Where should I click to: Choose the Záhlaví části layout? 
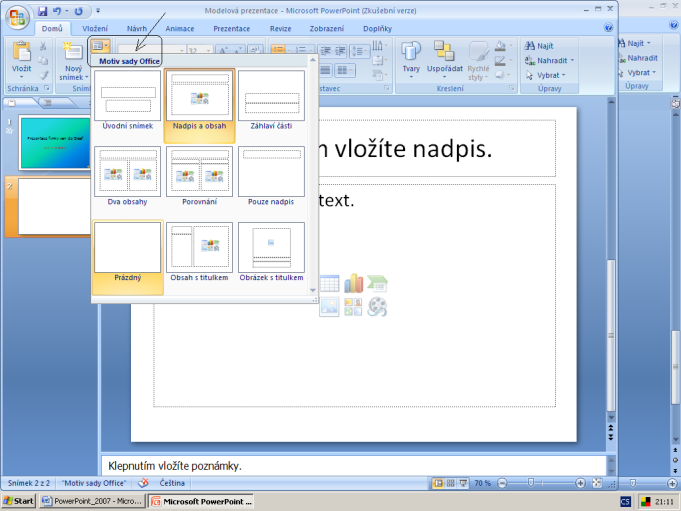(271, 101)
